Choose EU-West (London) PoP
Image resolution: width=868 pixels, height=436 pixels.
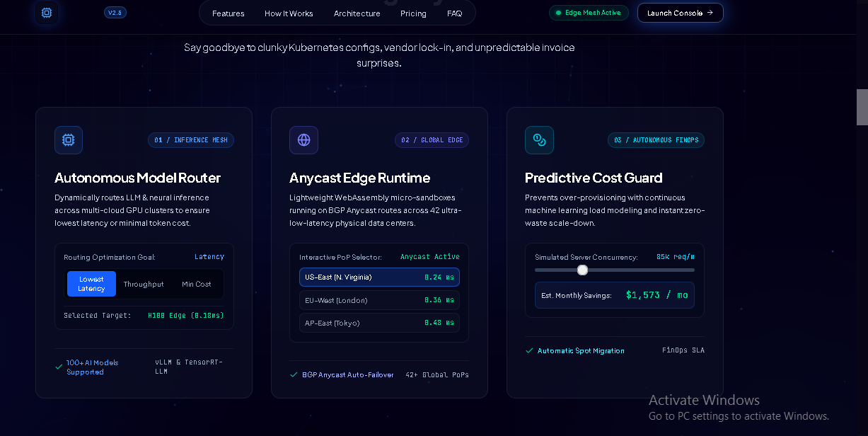(x=379, y=300)
